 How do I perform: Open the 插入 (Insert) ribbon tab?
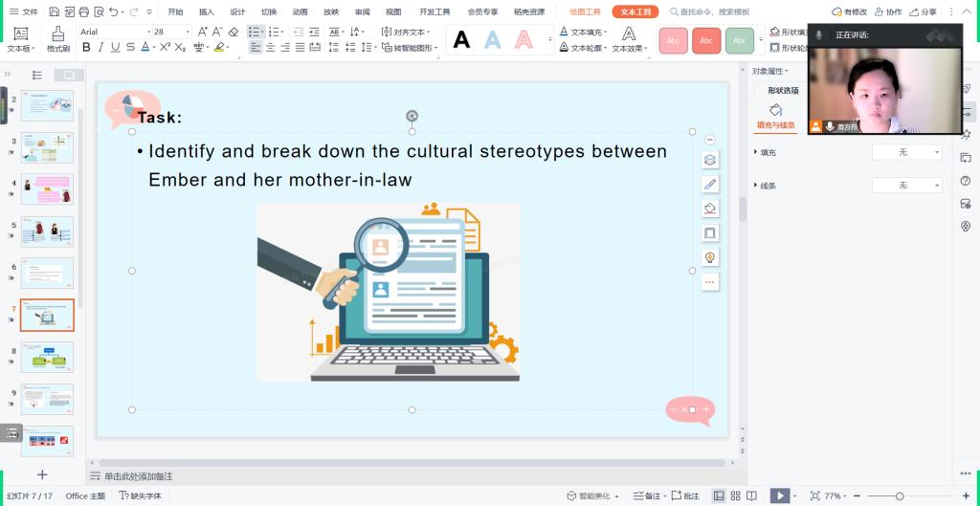click(207, 12)
